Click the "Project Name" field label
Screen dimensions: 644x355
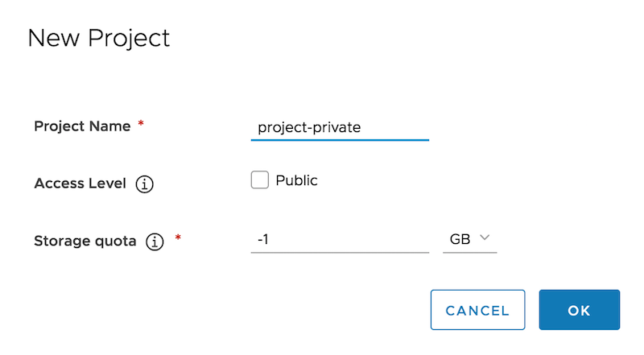(80, 126)
